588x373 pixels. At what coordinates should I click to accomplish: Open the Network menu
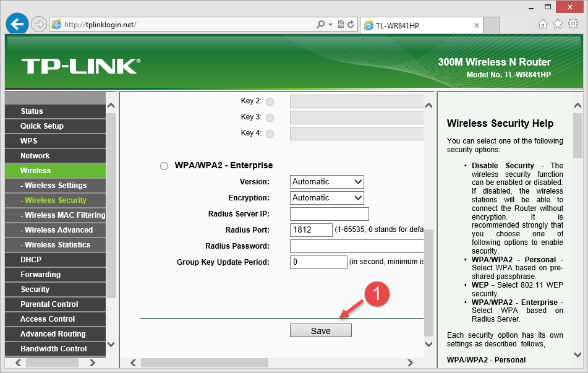pos(56,156)
